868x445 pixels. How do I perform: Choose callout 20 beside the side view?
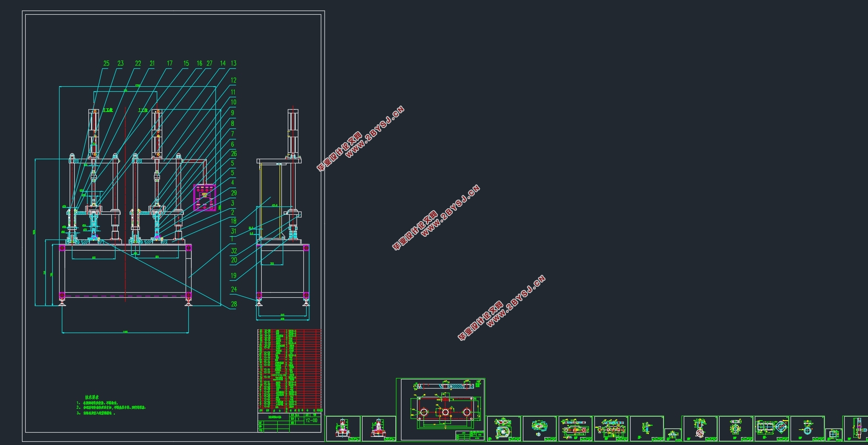coord(234,260)
